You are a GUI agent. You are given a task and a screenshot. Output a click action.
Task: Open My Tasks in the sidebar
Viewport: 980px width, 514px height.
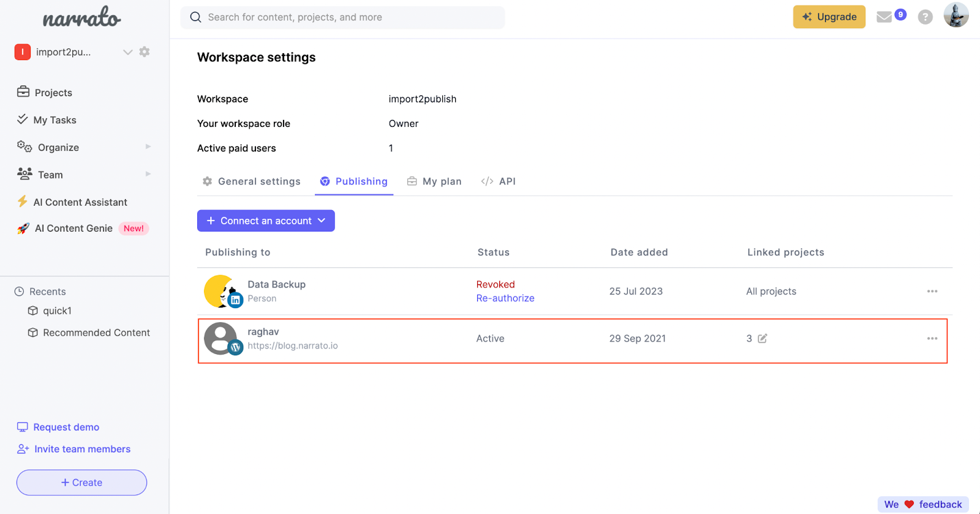pos(47,120)
